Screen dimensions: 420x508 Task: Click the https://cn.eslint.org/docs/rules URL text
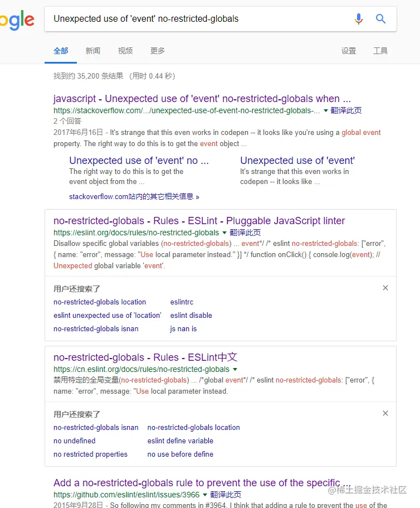point(141,369)
